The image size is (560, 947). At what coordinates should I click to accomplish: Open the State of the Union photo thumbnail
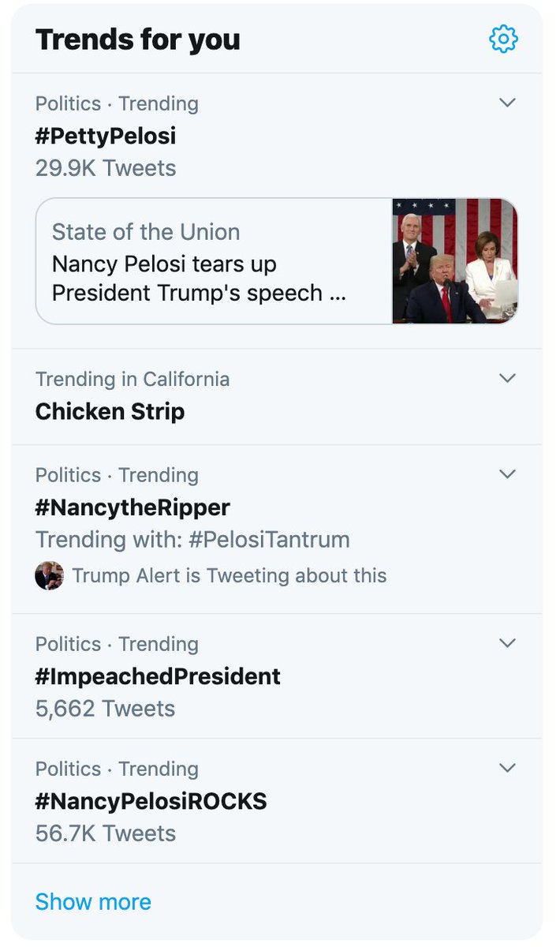[455, 261]
